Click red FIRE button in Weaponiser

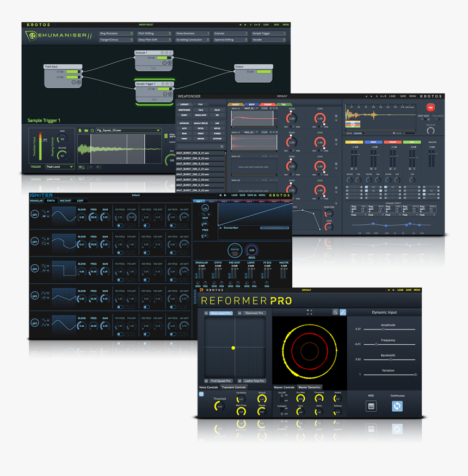[430, 107]
